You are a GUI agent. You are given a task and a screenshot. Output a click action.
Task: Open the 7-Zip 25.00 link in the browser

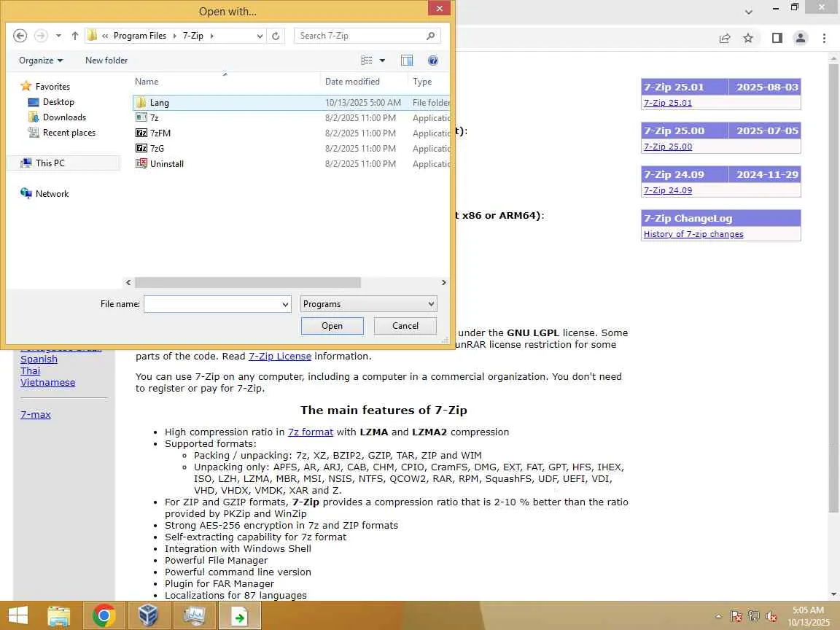[667, 147]
